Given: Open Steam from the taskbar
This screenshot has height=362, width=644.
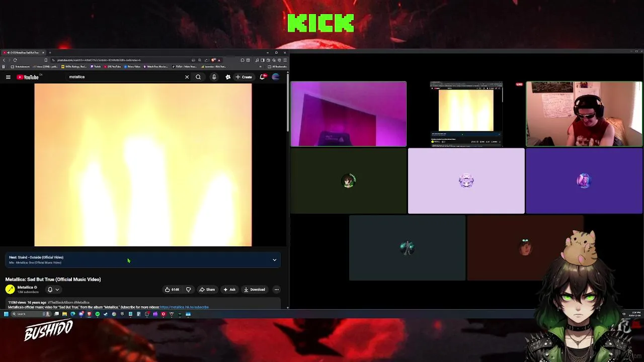Looking at the screenshot, I should pyautogui.click(x=106, y=314).
